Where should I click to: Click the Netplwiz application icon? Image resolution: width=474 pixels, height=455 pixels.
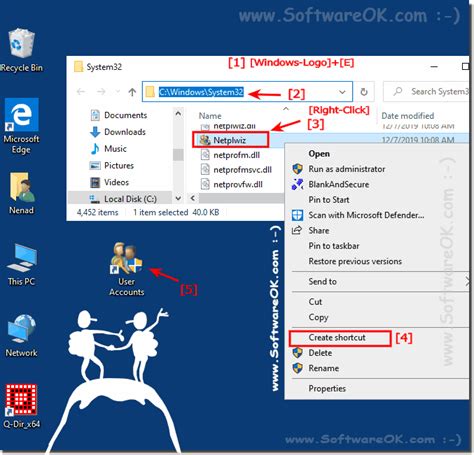205,140
